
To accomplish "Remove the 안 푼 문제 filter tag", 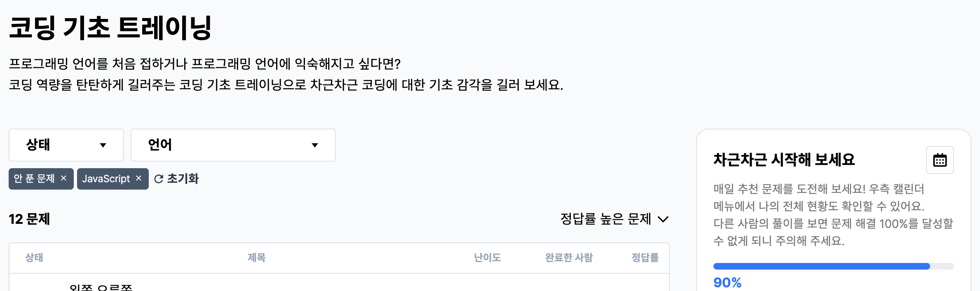I will point(63,178).
